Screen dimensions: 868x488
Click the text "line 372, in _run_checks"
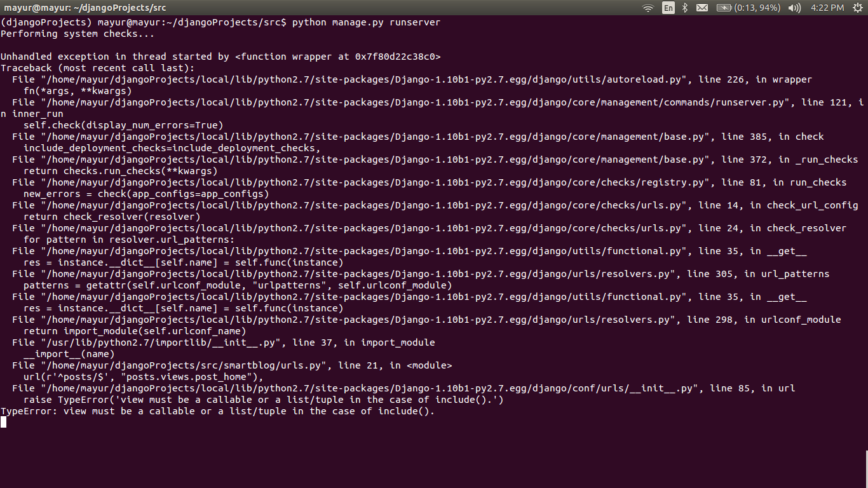[789, 159]
